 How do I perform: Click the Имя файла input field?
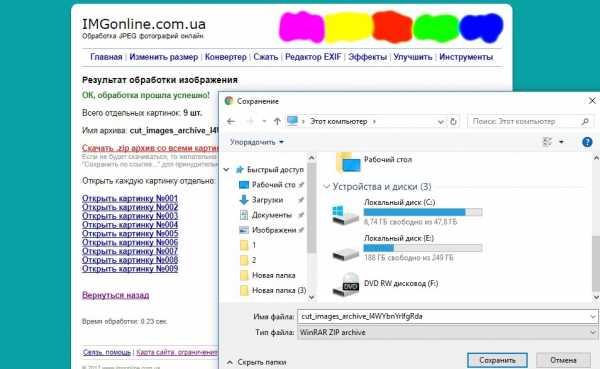point(447,316)
